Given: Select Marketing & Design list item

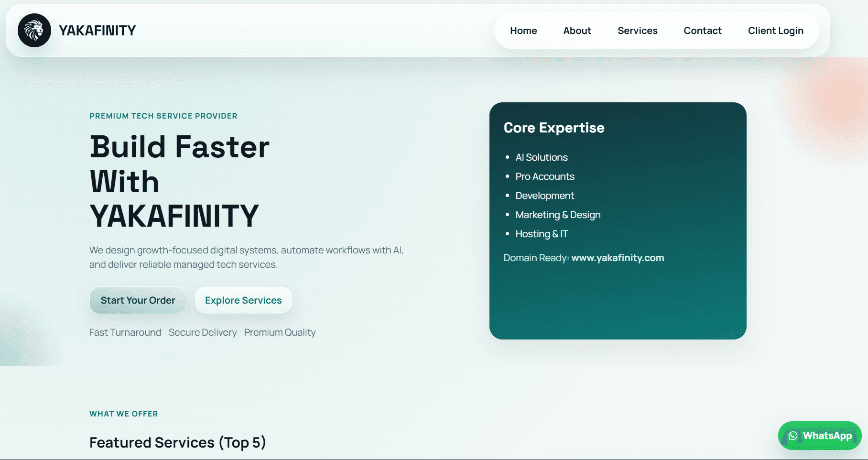Looking at the screenshot, I should click(x=558, y=215).
